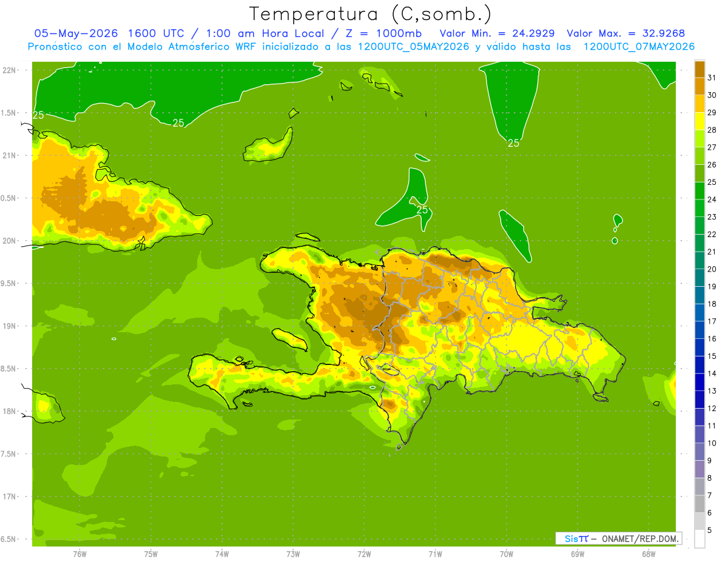
Task: Click the Valor Min. = 24.2929 text
Action: (x=497, y=33)
